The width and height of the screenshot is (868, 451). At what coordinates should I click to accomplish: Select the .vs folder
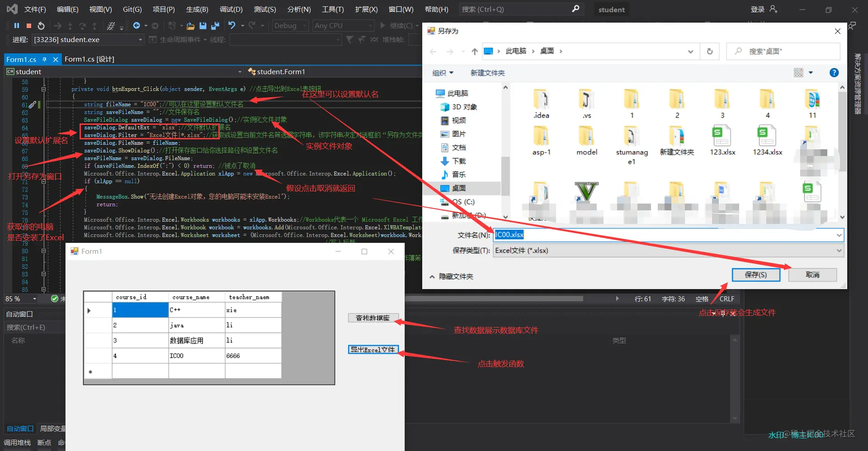[586, 104]
